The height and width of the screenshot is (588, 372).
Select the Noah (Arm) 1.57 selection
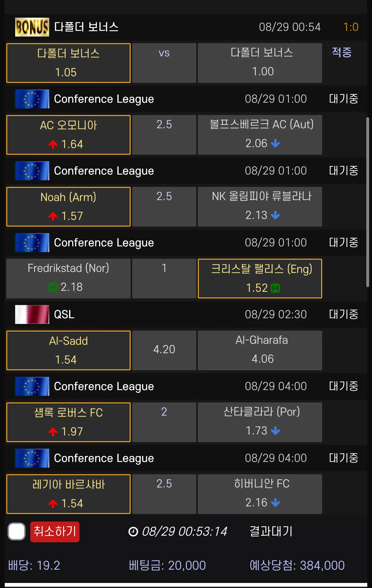(x=68, y=207)
